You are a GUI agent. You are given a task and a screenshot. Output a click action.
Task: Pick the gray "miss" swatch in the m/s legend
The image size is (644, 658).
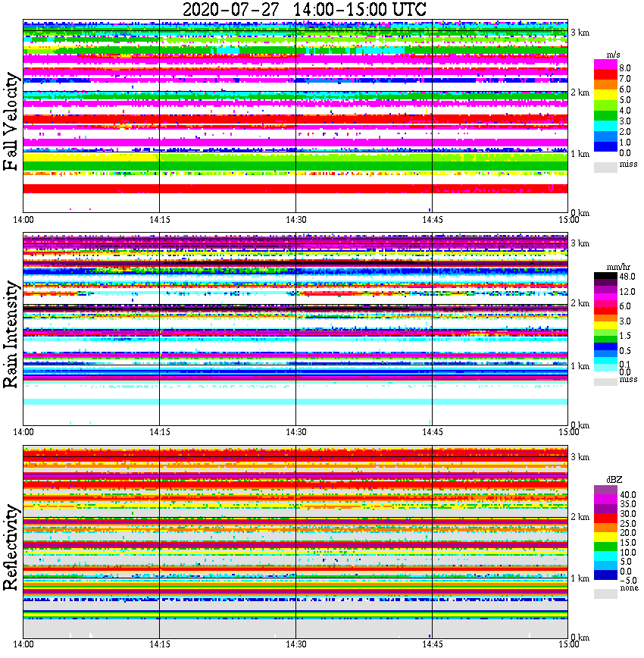[605, 167]
